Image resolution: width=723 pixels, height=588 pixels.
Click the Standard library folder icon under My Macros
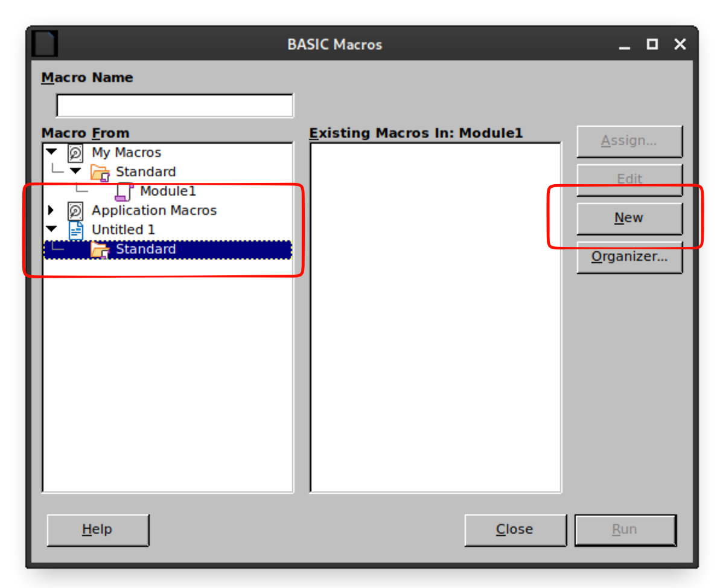(x=100, y=172)
